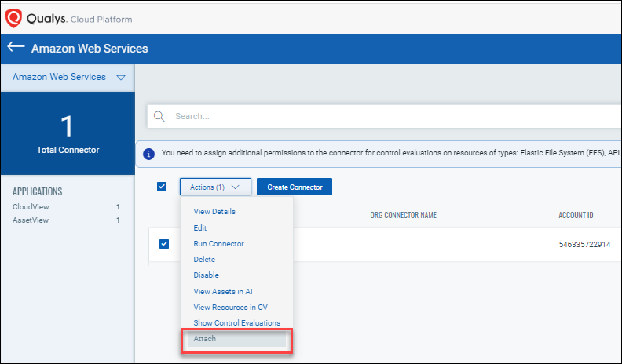Viewport: 622px width, 364px height.
Task: Open View Resources in CV
Action: click(231, 307)
